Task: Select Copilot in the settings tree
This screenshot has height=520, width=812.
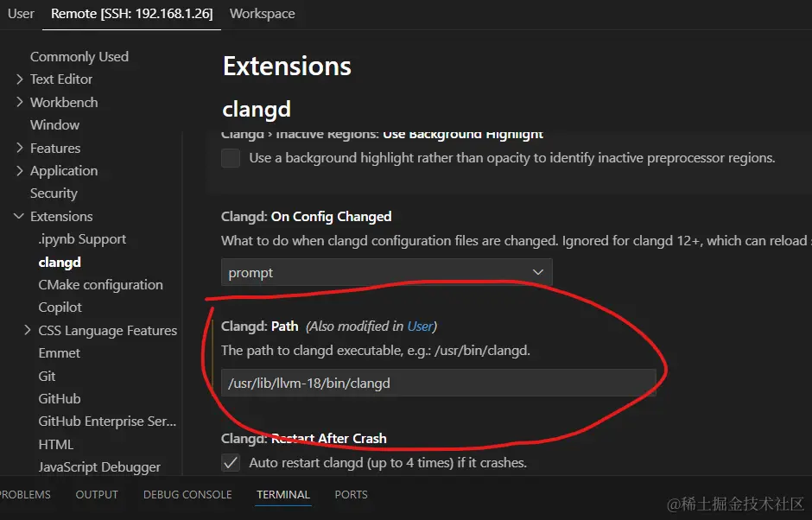Action: tap(60, 308)
